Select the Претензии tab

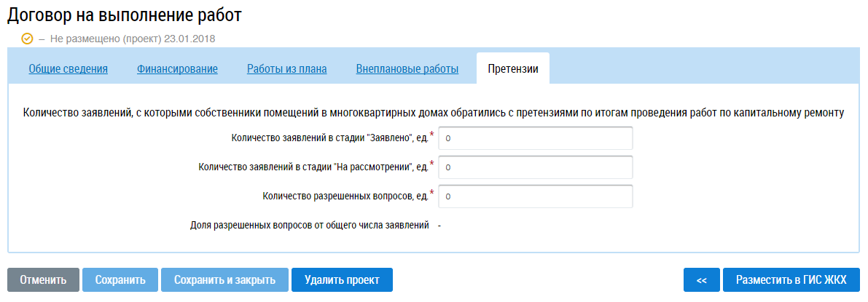click(513, 69)
